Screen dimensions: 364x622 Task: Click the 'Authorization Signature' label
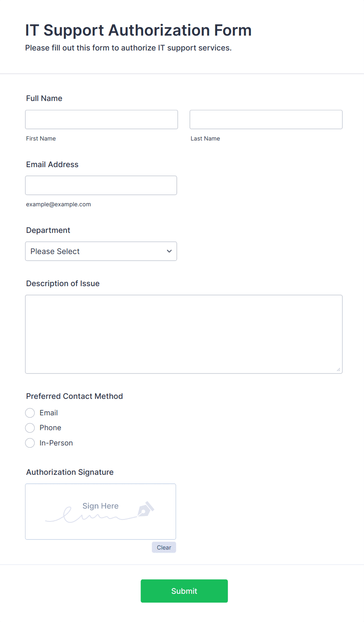[x=70, y=472]
